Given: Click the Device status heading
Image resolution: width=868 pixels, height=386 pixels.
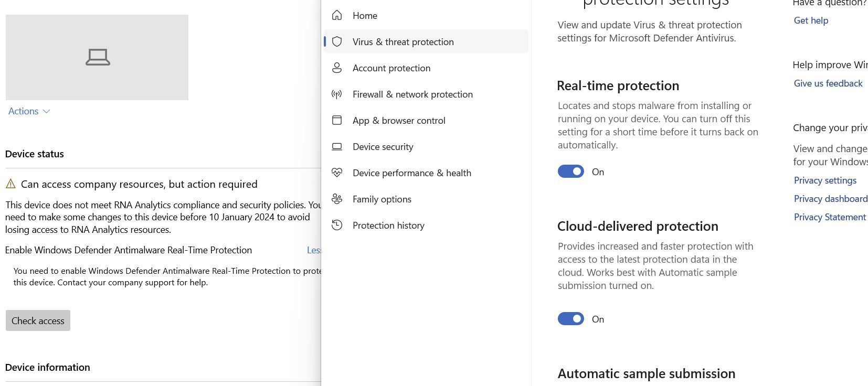Looking at the screenshot, I should click(x=35, y=154).
